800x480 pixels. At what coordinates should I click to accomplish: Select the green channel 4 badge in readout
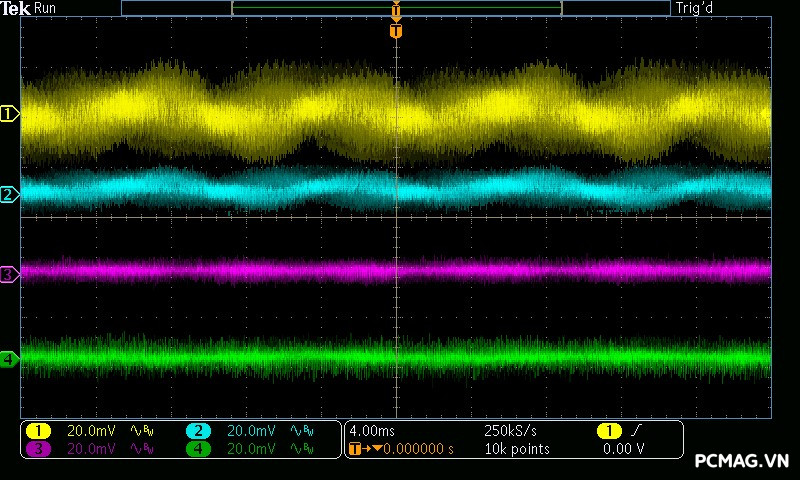(198, 449)
